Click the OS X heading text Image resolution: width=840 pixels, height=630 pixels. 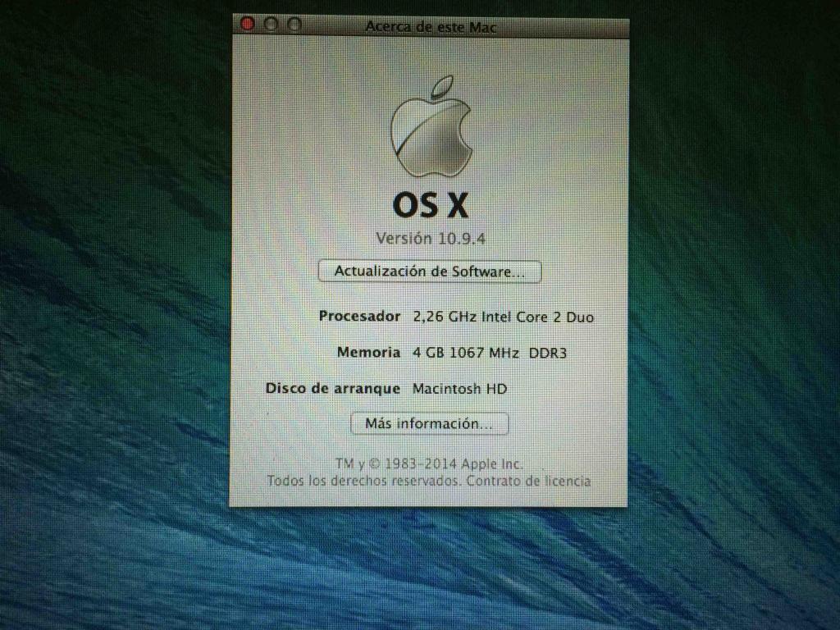coord(431,205)
